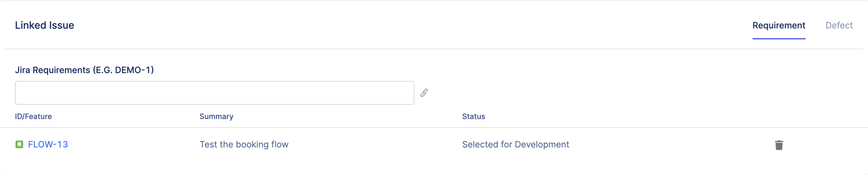This screenshot has width=868, height=175.
Task: Click the "Selected for Development" status text
Action: 515,145
